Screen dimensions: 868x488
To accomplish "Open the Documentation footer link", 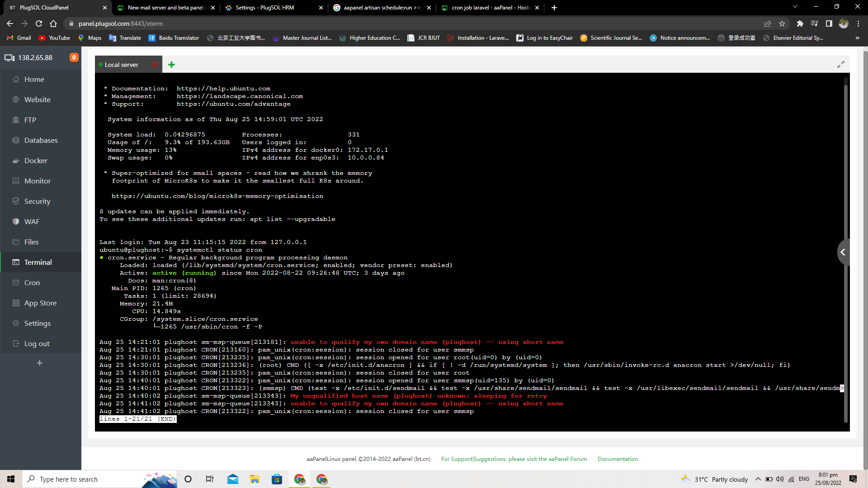I will (618, 459).
